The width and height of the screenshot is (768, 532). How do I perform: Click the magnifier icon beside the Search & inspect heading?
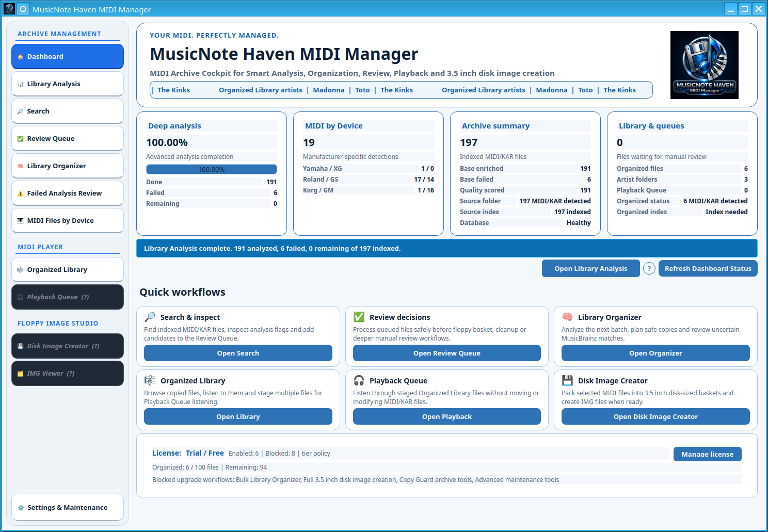[x=150, y=317]
